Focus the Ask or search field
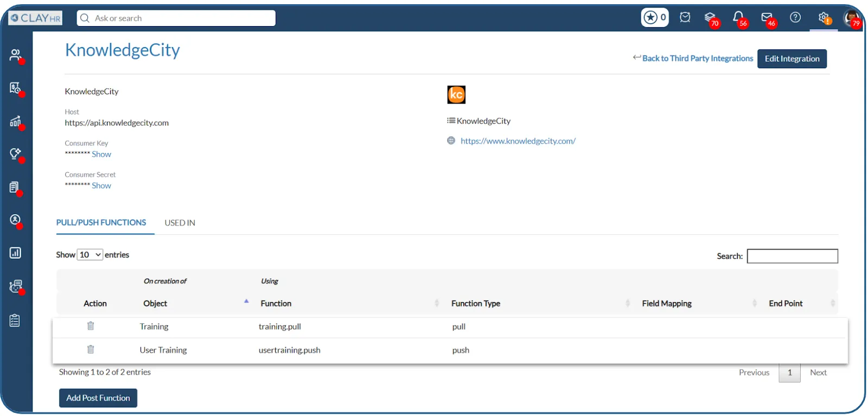Viewport: 868px width, 416px height. click(x=176, y=18)
